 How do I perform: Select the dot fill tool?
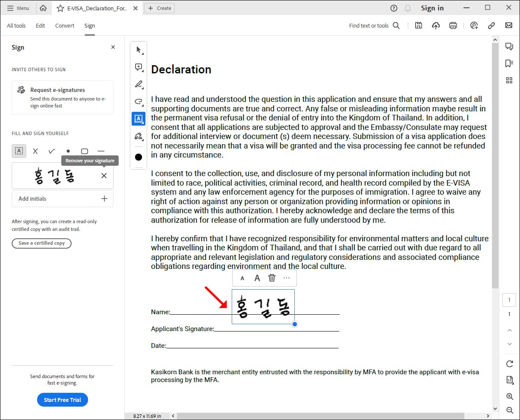[68, 151]
